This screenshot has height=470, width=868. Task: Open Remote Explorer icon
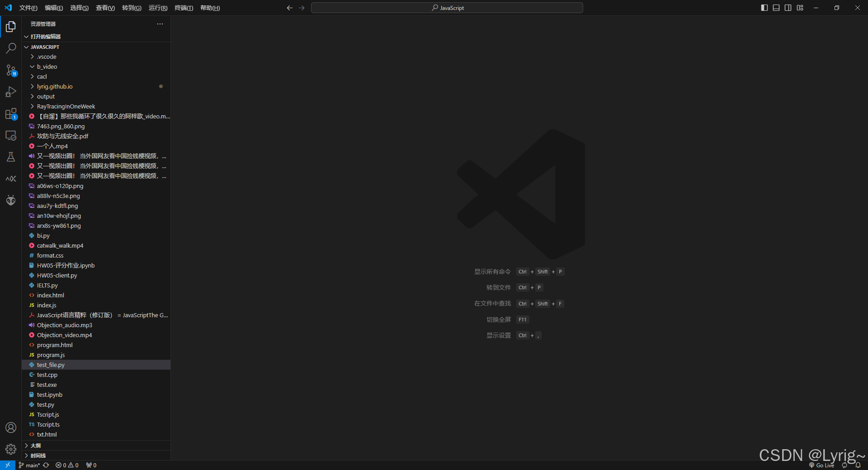tap(11, 135)
